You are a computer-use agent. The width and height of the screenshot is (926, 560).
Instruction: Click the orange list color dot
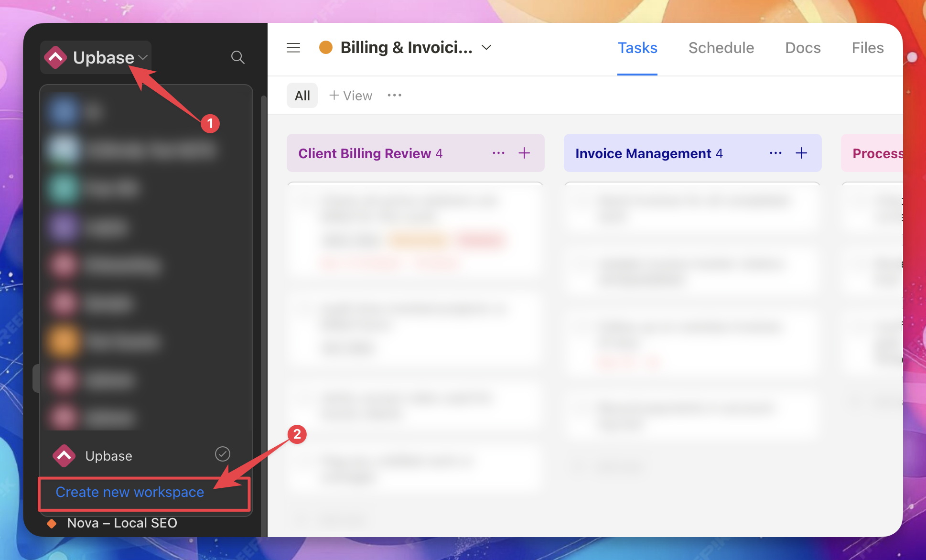(326, 47)
